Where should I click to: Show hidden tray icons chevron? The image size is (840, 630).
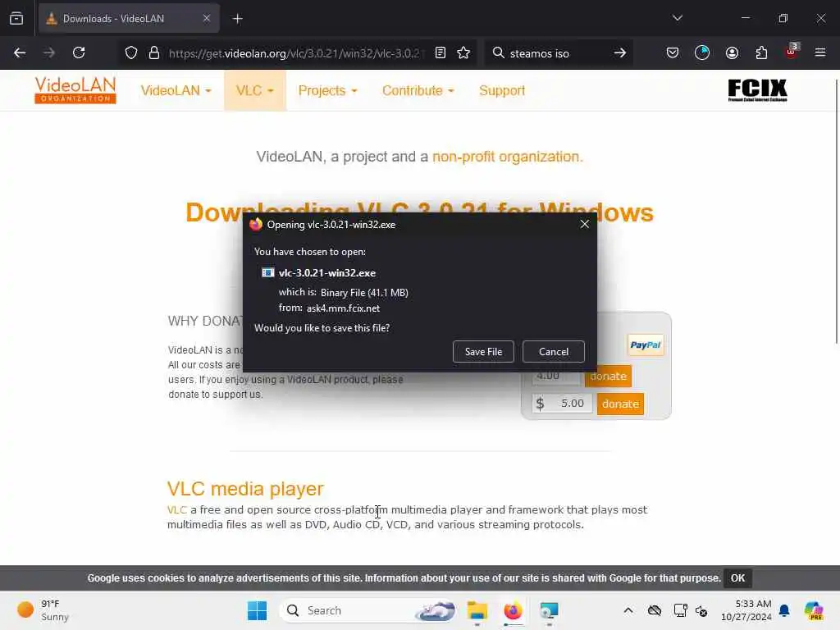click(x=628, y=610)
